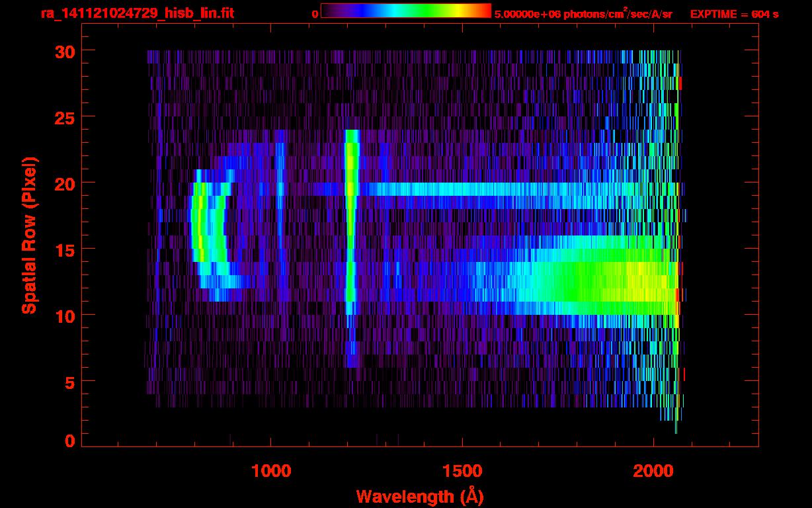Viewport: 812px width, 508px height.
Task: Click the rainbow color scale bar
Action: pos(406,11)
